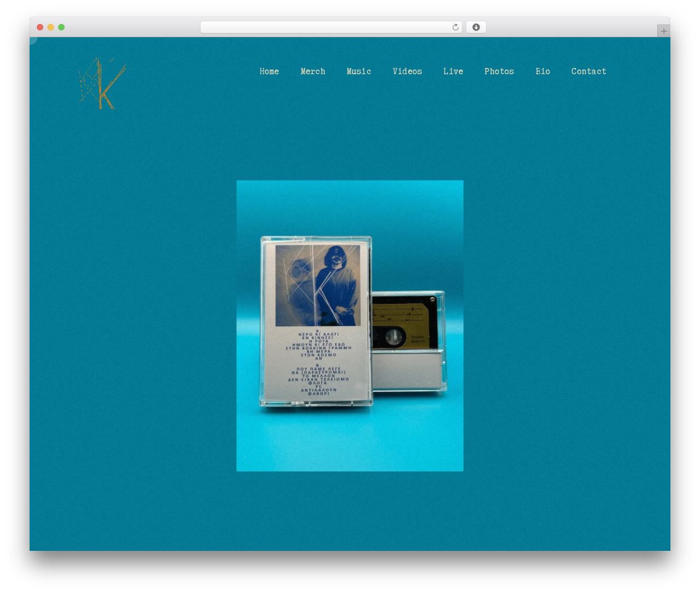Viewport: 700px width, 593px height.
Task: Open the downloads arrow button
Action: click(476, 27)
